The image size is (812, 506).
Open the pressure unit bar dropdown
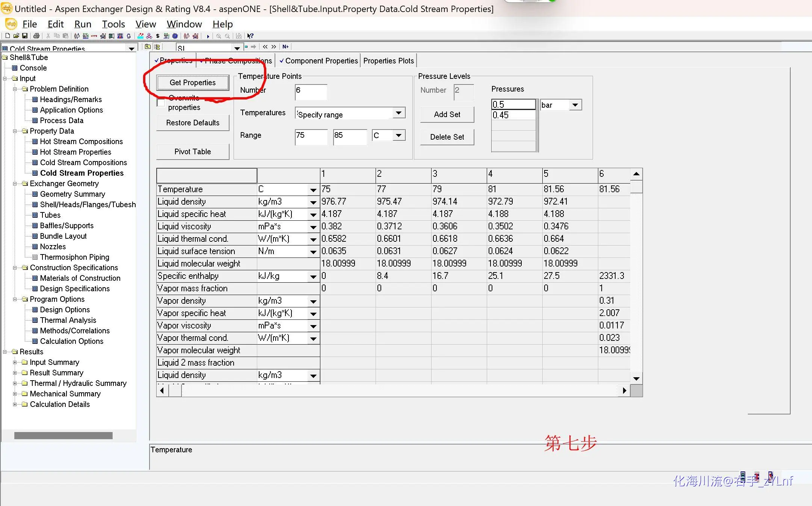click(575, 105)
